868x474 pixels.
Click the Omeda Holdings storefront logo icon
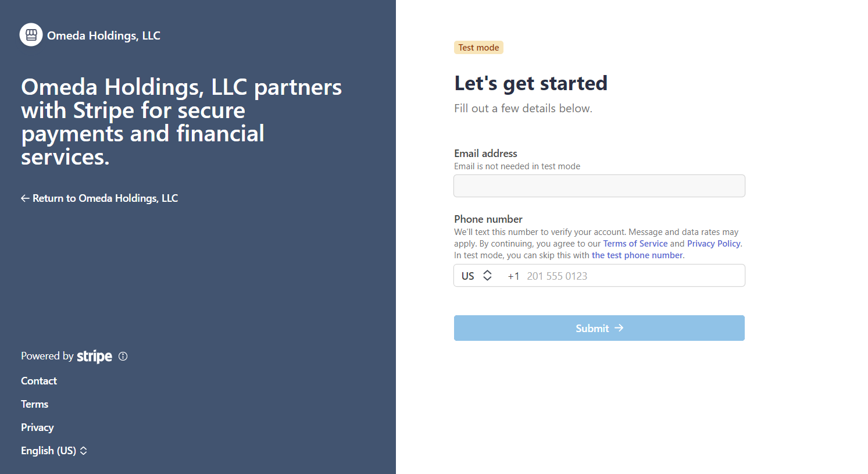pyautogui.click(x=31, y=35)
